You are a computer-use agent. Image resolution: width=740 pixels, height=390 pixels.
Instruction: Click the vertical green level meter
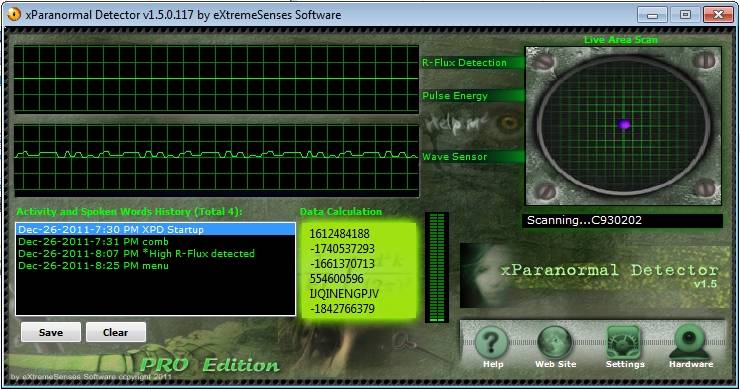tap(437, 268)
